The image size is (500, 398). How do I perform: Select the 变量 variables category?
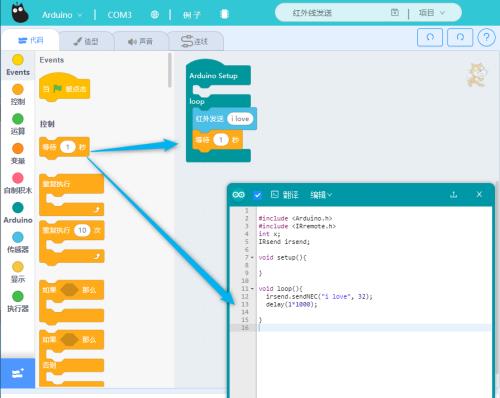pos(18,154)
